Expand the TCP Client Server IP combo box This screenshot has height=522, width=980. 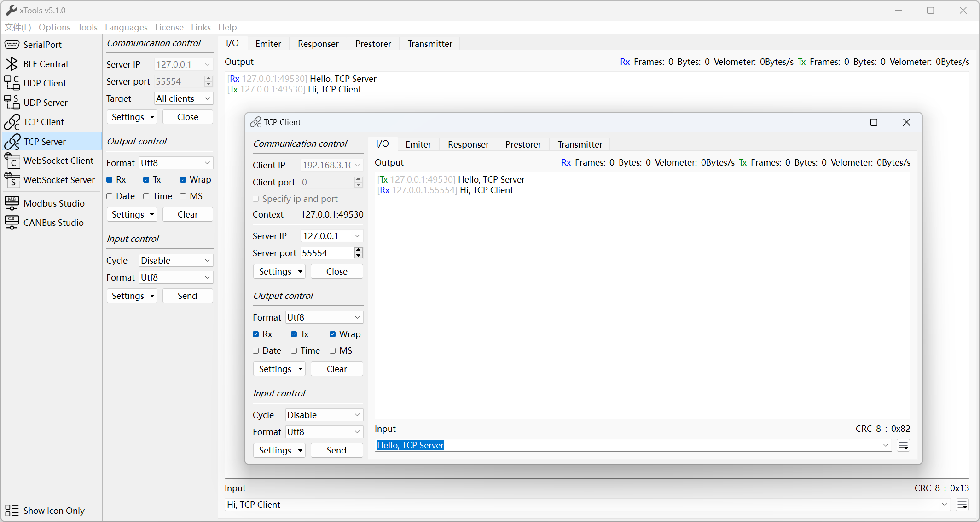(x=357, y=236)
